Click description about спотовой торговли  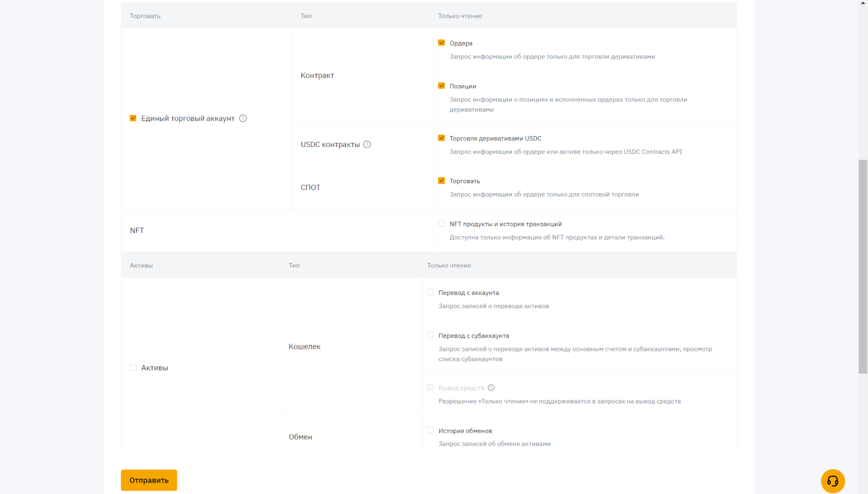tap(544, 194)
